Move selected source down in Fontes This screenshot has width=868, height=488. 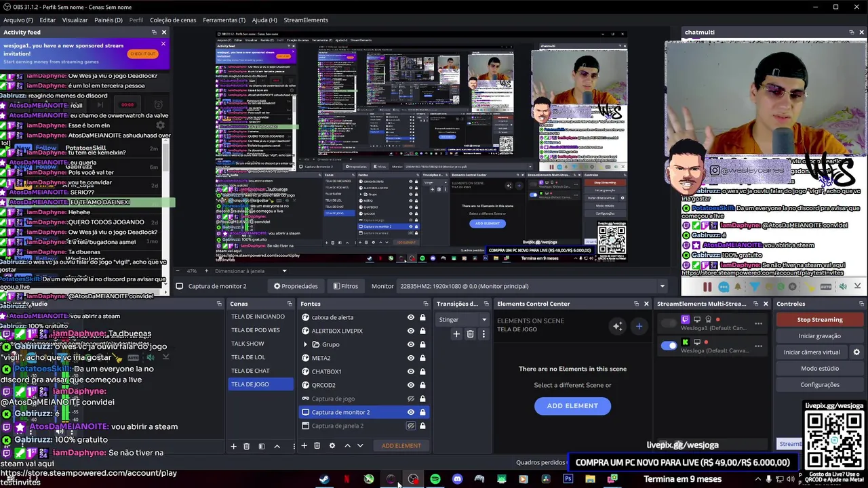pyautogui.click(x=360, y=445)
